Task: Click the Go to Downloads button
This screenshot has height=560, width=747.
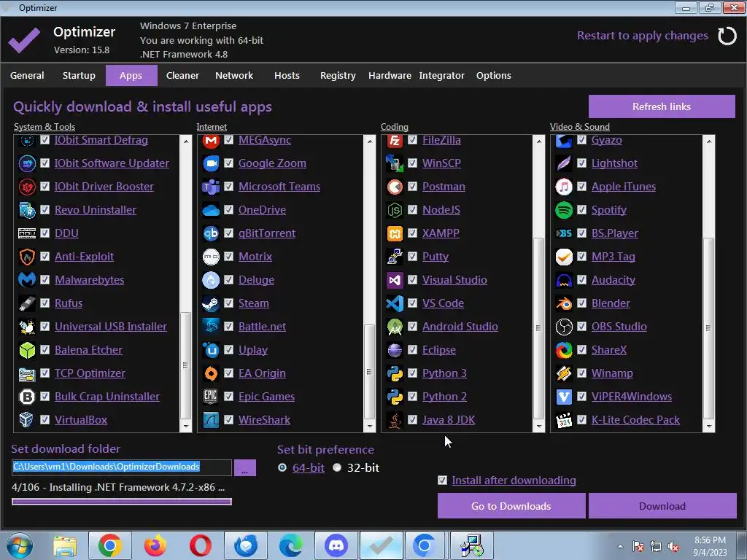Action: pos(511,506)
